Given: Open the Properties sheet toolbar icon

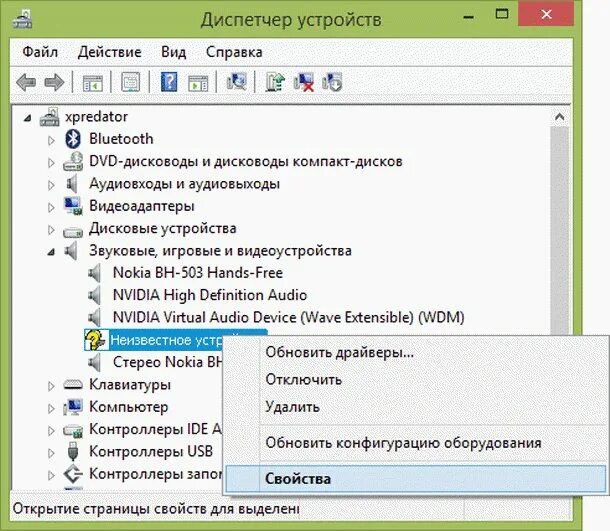Looking at the screenshot, I should point(130,82).
